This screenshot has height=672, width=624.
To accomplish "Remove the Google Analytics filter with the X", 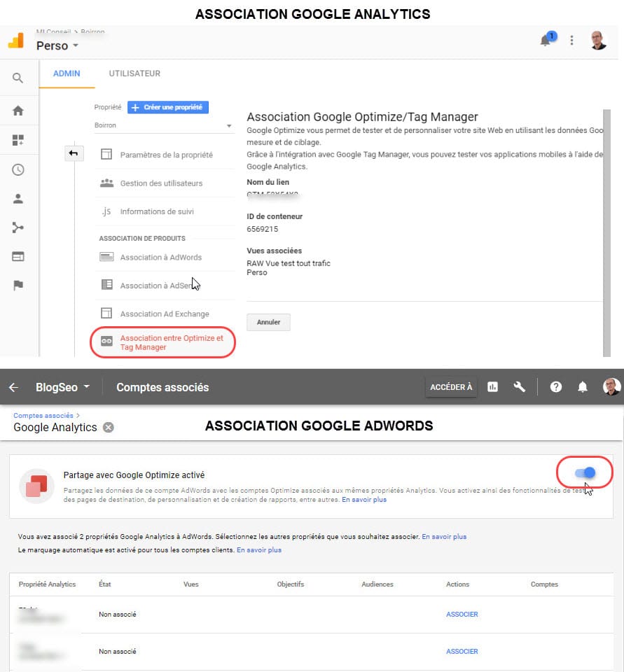I will (x=109, y=427).
